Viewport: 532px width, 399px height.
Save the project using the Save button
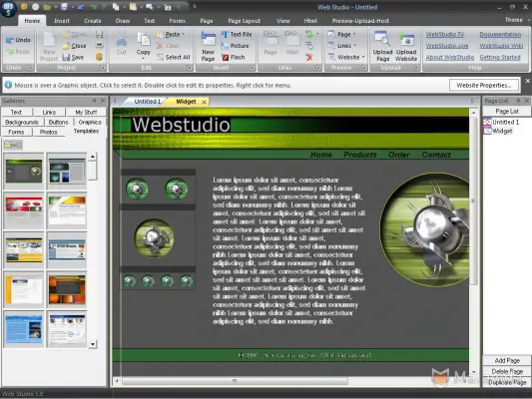(73, 57)
